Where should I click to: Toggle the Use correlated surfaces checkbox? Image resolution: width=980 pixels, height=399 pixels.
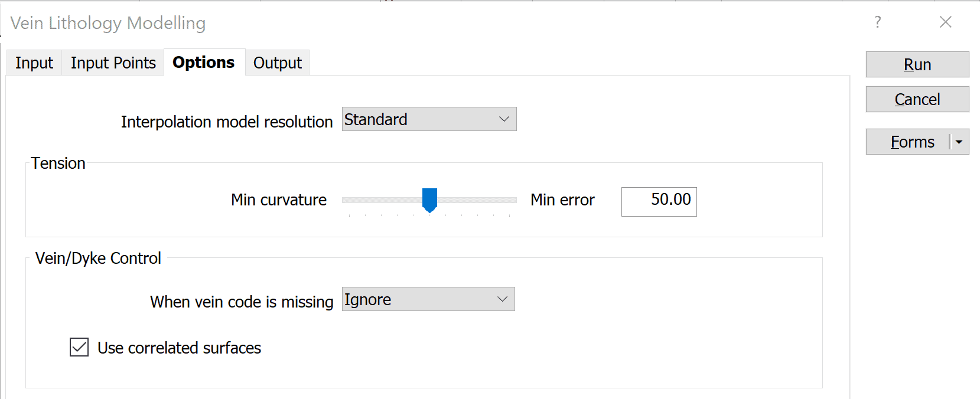[79, 347]
